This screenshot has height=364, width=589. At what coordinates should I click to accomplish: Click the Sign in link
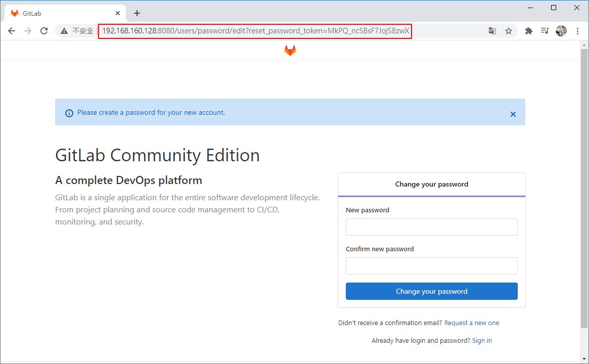coord(482,340)
